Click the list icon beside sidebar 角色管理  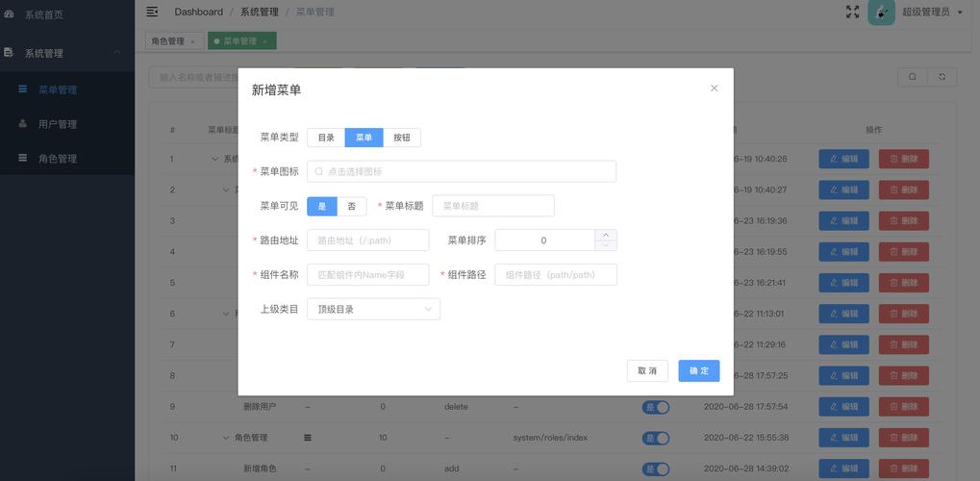coord(22,158)
